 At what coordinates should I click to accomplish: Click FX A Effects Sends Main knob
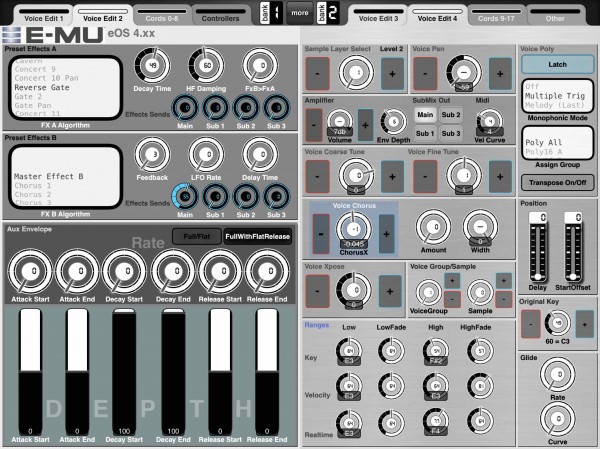(x=185, y=108)
